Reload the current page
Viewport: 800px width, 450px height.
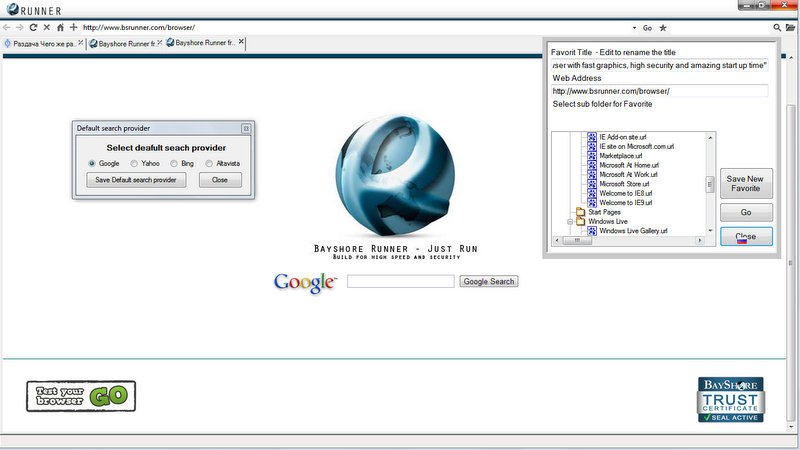point(33,28)
